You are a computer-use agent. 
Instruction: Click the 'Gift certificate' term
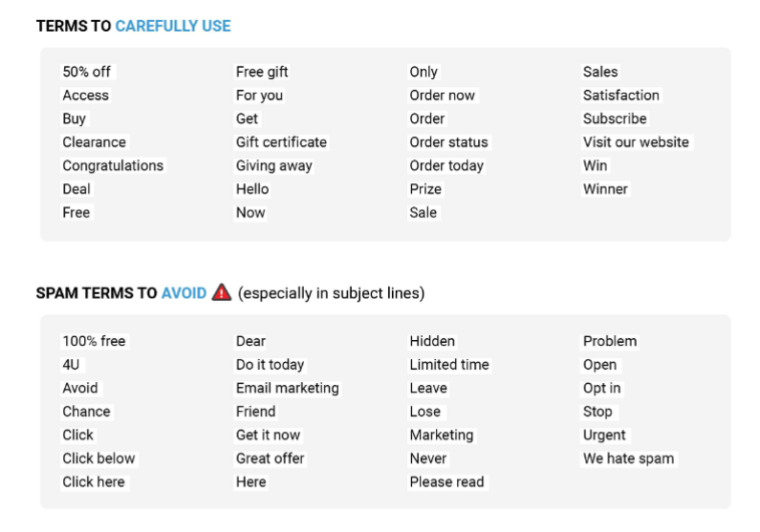(282, 142)
